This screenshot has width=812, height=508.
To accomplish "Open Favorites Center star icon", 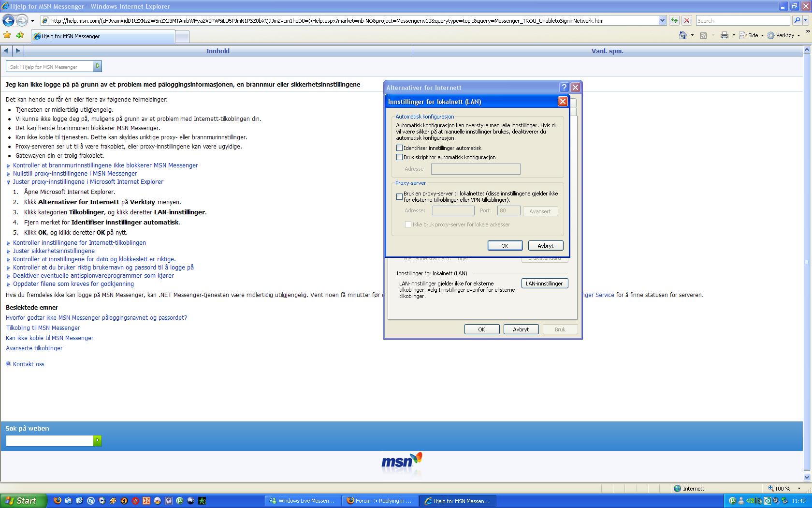I will (x=7, y=35).
